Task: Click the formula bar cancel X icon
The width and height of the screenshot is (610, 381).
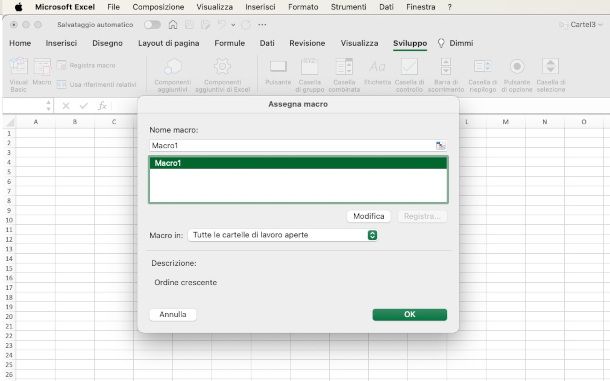Action: click(x=66, y=106)
